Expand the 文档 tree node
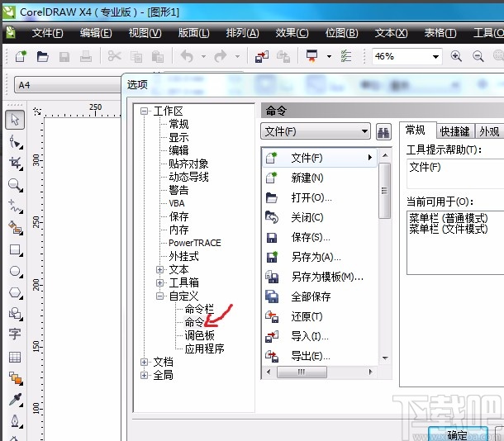This screenshot has width=504, height=441. click(x=144, y=362)
